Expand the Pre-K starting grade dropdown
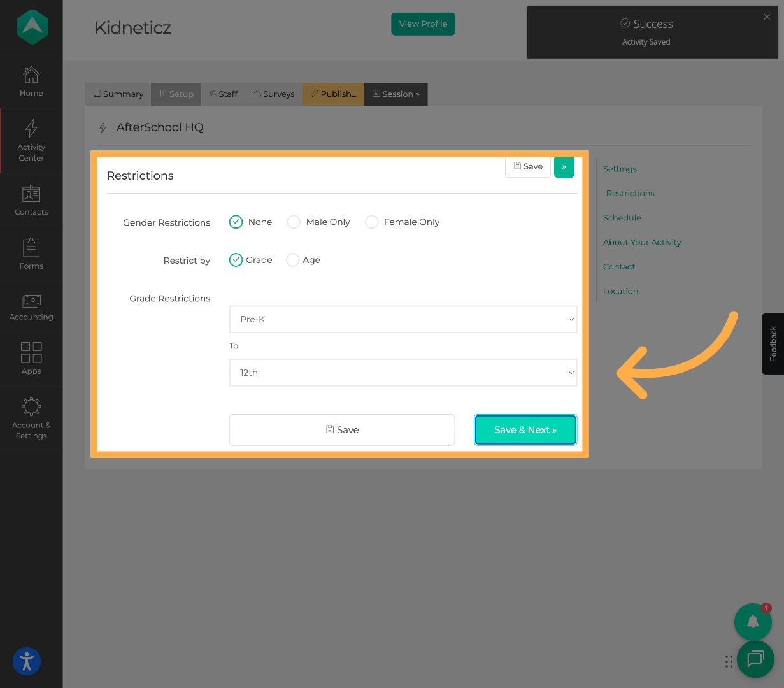Screen dimensions: 784x688 click(403, 319)
